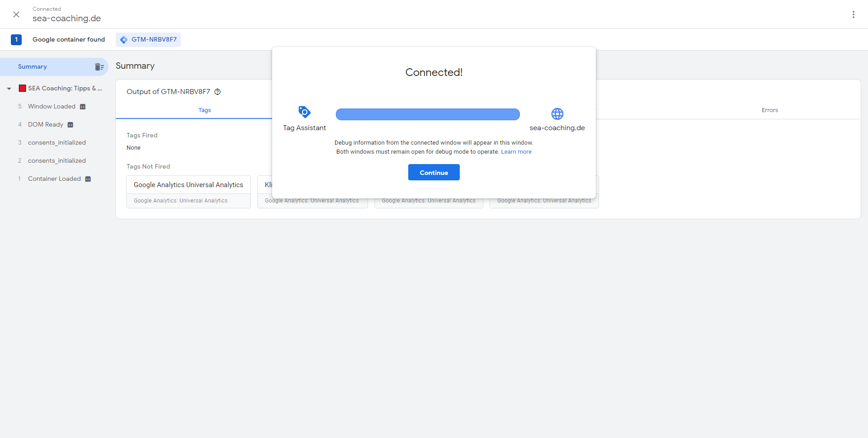Open the Container Loaded event
868x438 pixels.
[54, 179]
